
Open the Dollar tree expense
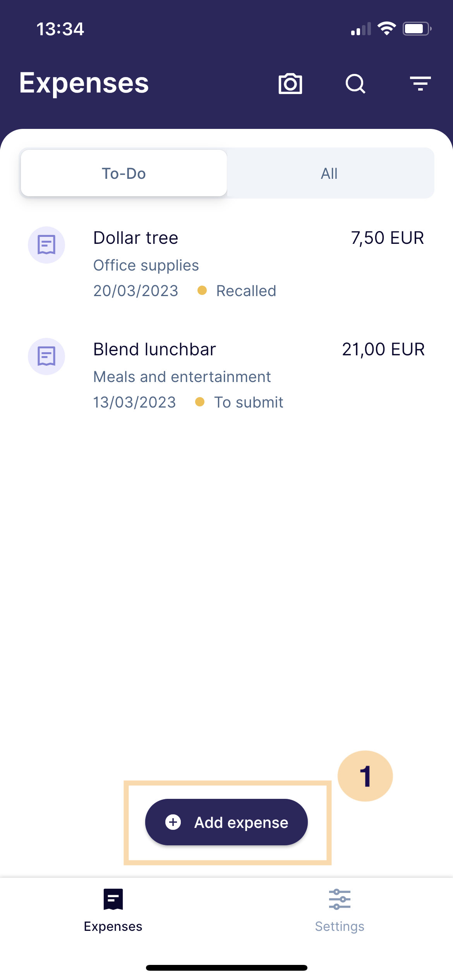tap(226, 264)
